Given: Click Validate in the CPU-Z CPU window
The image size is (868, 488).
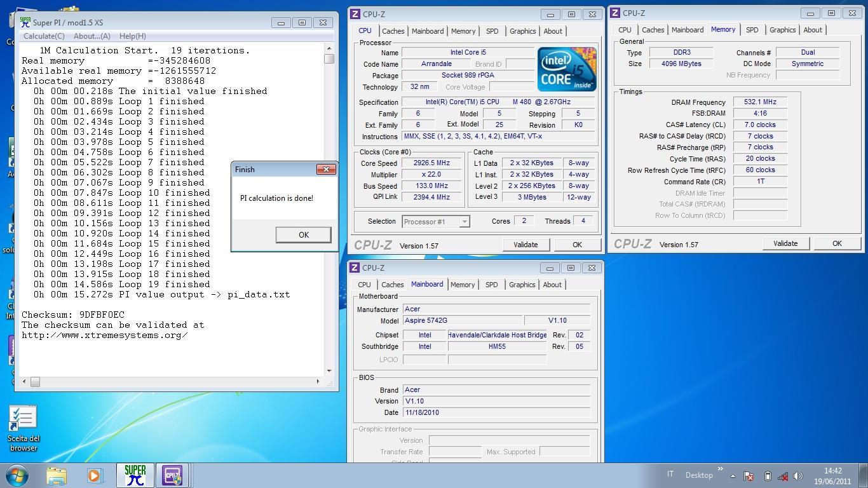Looking at the screenshot, I should pos(526,245).
